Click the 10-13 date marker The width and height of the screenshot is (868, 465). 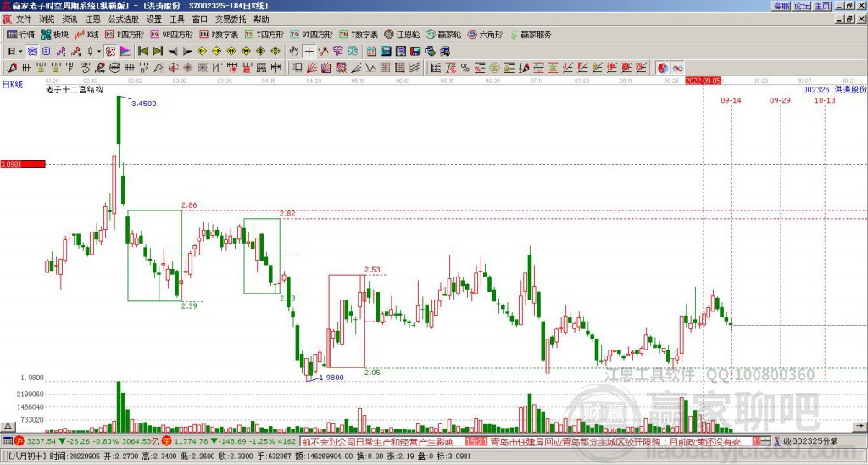tap(825, 100)
